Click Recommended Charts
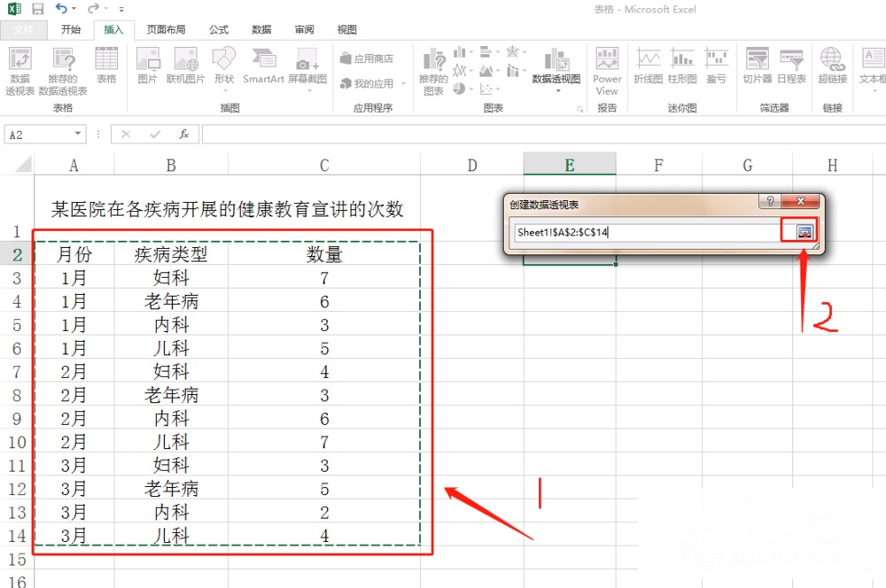This screenshot has height=588, width=886. [434, 72]
